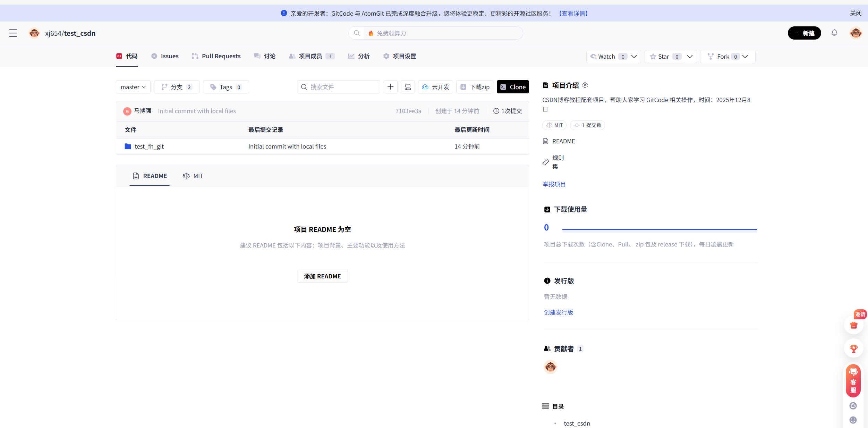
Task: Switch to the MIT license tab
Action: [193, 176]
